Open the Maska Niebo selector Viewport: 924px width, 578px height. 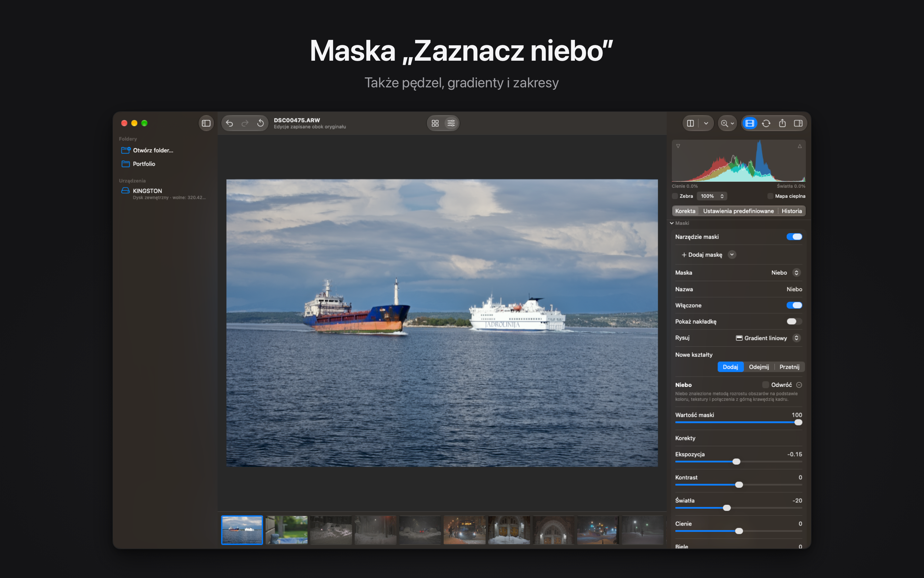[x=786, y=273]
